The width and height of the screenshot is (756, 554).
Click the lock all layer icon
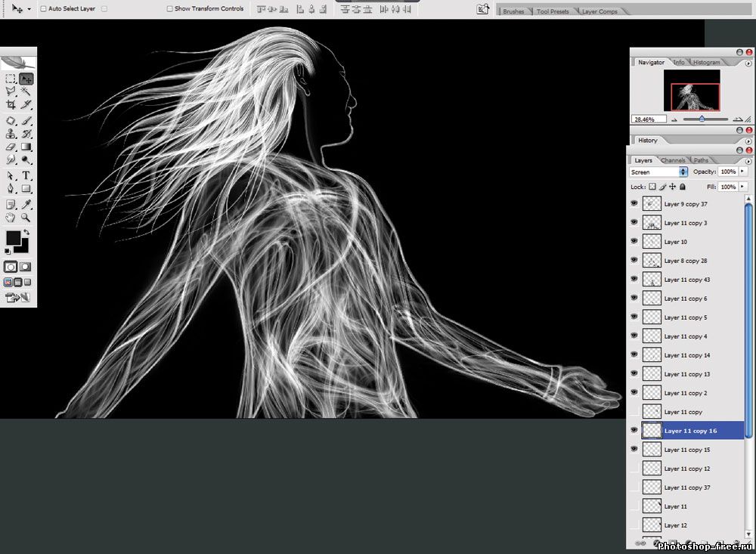pos(683,187)
